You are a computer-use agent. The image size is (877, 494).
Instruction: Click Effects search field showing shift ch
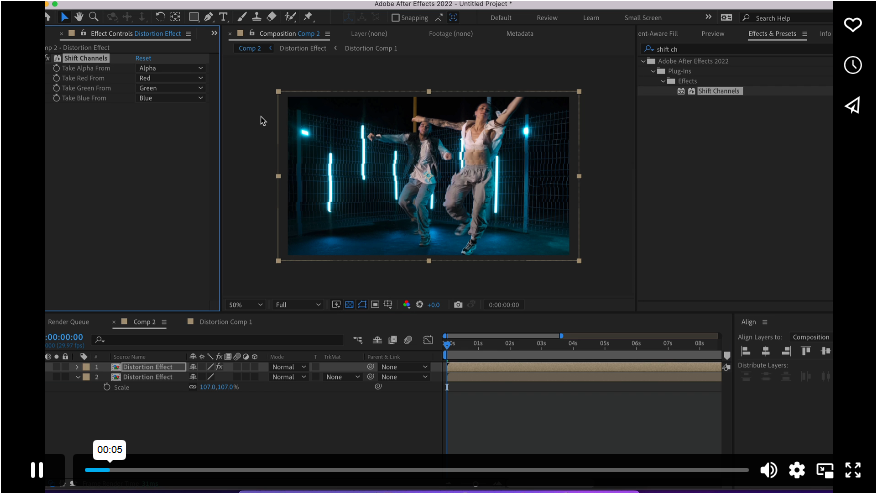pyautogui.click(x=736, y=49)
